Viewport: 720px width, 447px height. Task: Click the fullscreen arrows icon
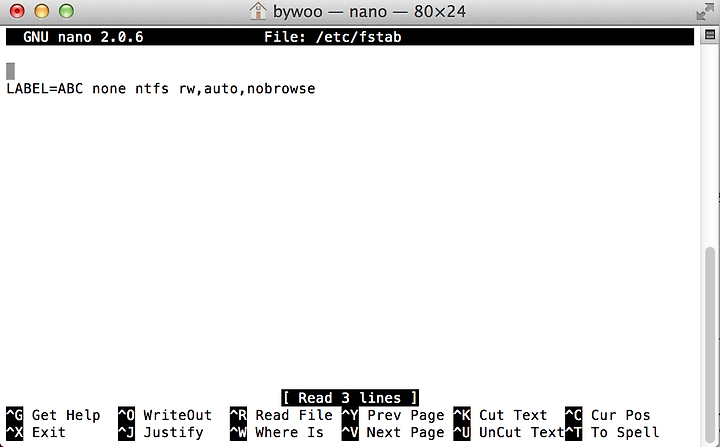(705, 11)
